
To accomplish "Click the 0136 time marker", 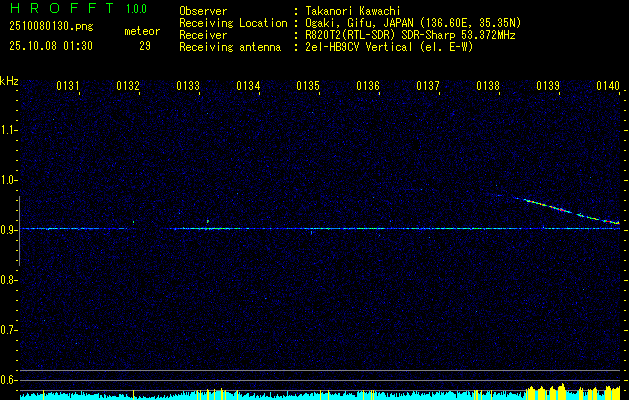I will [368, 86].
